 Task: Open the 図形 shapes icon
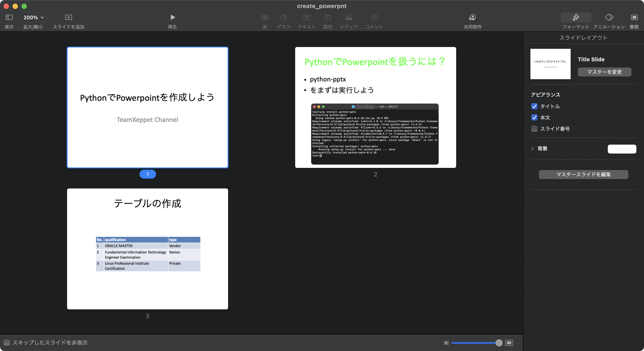(x=328, y=17)
